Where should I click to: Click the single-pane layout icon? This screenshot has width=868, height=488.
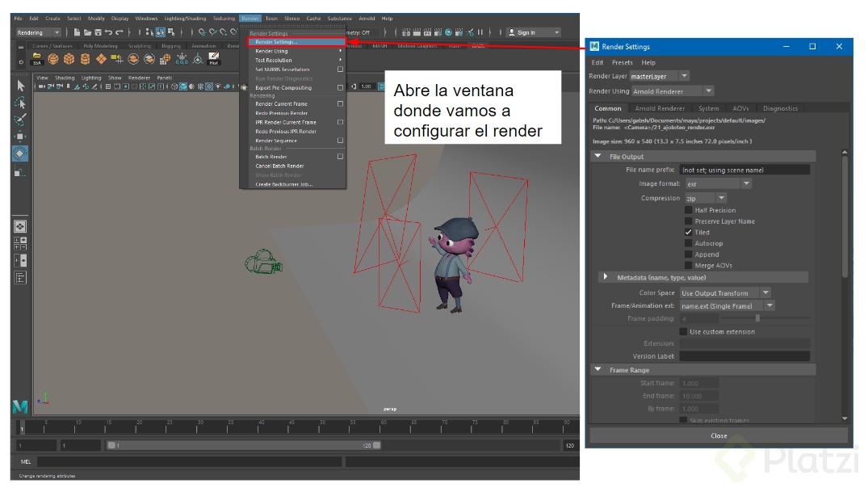pos(20,226)
